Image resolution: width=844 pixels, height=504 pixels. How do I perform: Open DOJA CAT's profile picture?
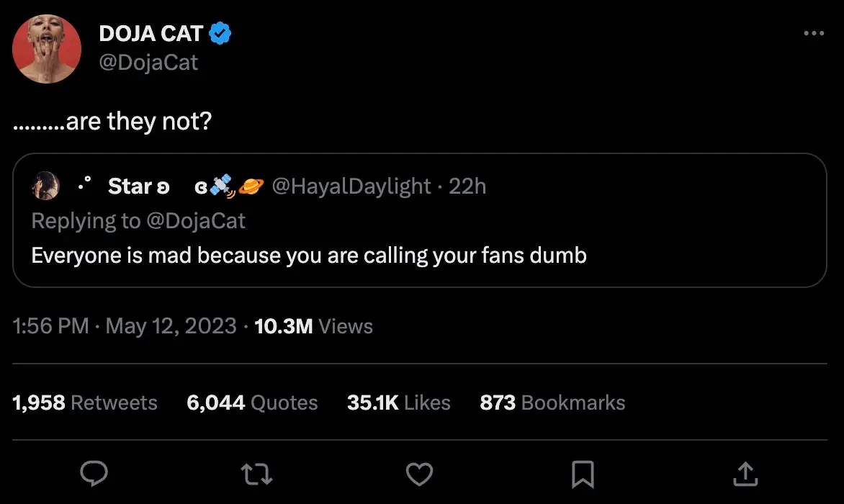click(x=47, y=48)
